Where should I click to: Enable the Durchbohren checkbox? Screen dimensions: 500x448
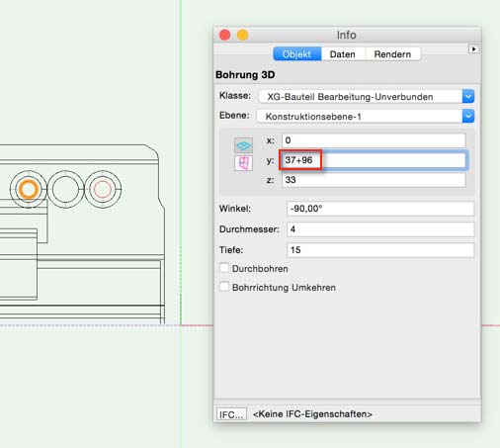click(224, 268)
